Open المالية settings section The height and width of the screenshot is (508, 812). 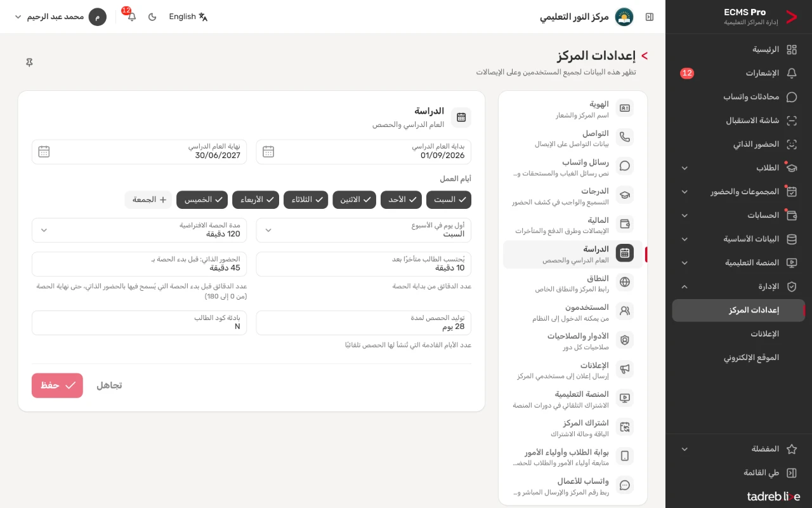click(x=573, y=225)
